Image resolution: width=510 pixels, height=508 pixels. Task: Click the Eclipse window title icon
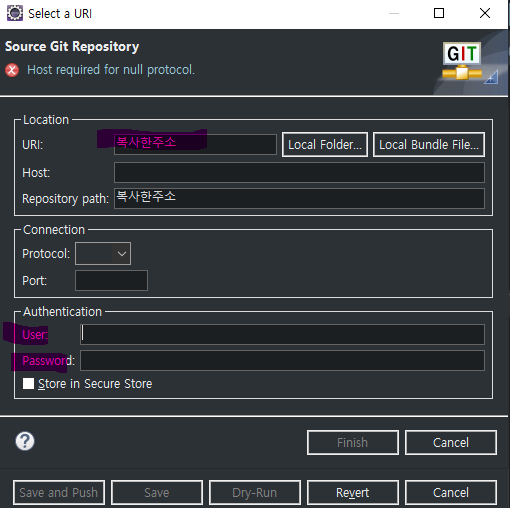coord(15,13)
